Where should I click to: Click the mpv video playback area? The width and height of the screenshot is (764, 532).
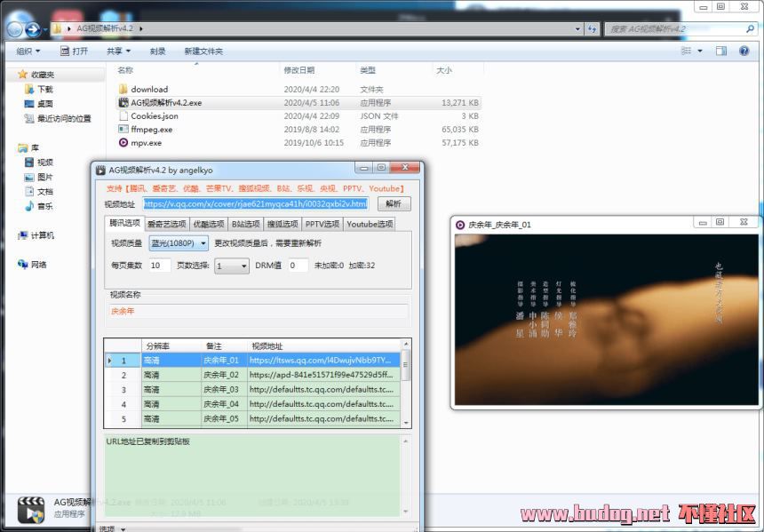point(606,320)
